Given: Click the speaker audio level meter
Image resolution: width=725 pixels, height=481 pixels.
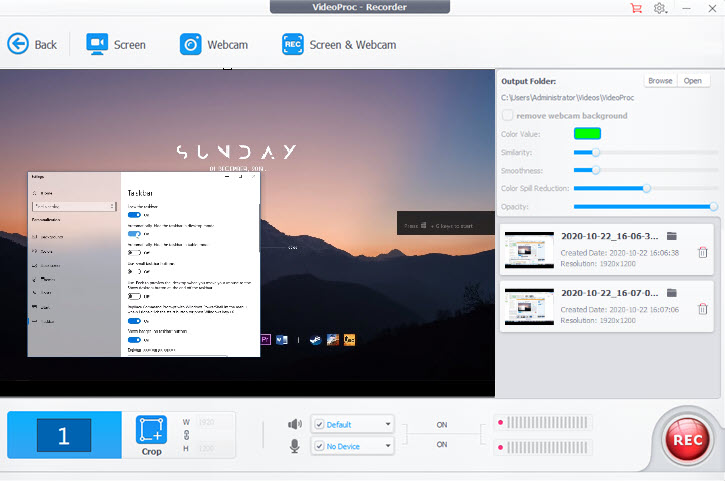Looking at the screenshot, I should point(543,422).
